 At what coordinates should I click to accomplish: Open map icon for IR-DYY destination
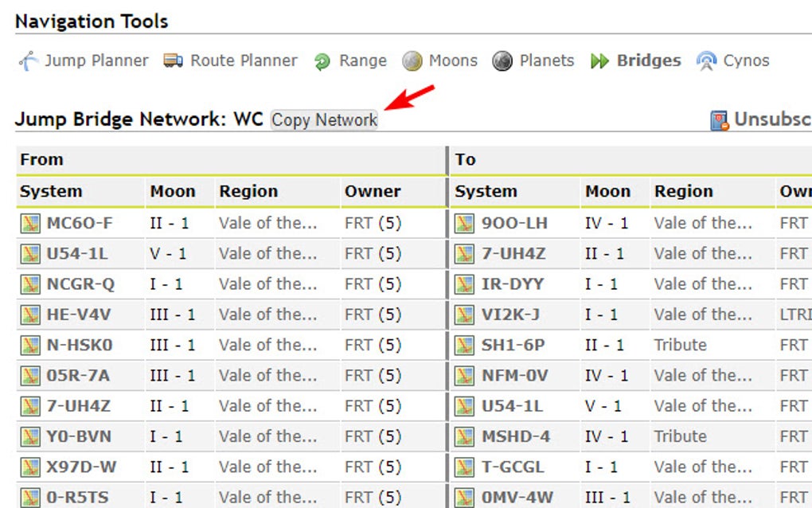pos(465,285)
